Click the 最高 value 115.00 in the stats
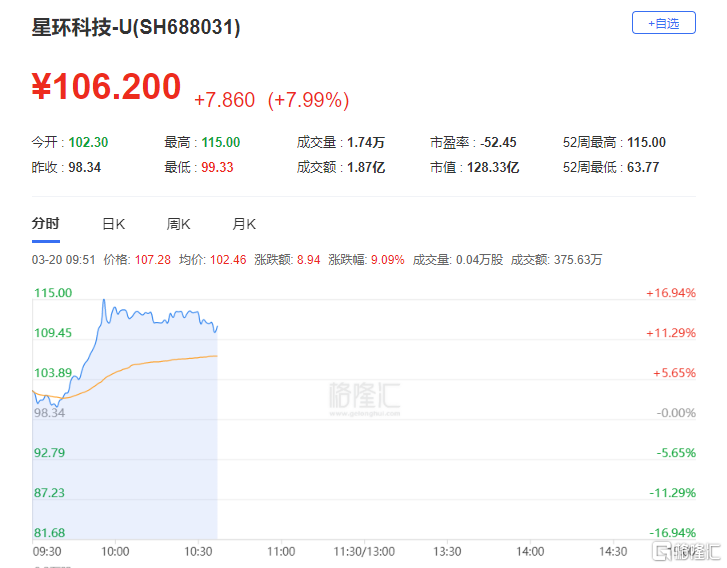 pyautogui.click(x=221, y=142)
